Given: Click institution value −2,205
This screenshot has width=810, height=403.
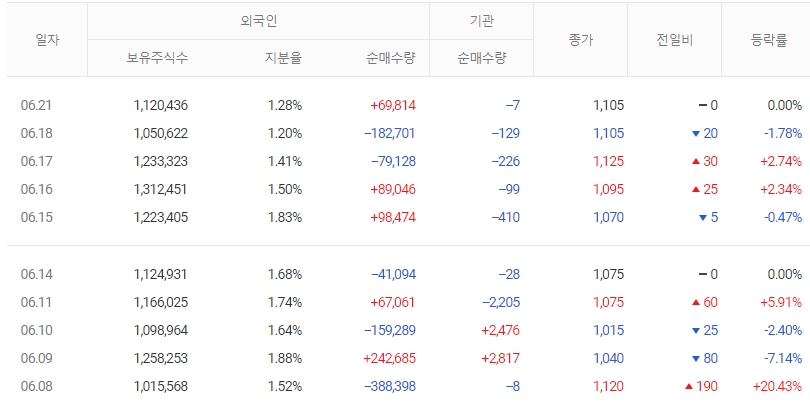Looking at the screenshot, I should 501,302.
